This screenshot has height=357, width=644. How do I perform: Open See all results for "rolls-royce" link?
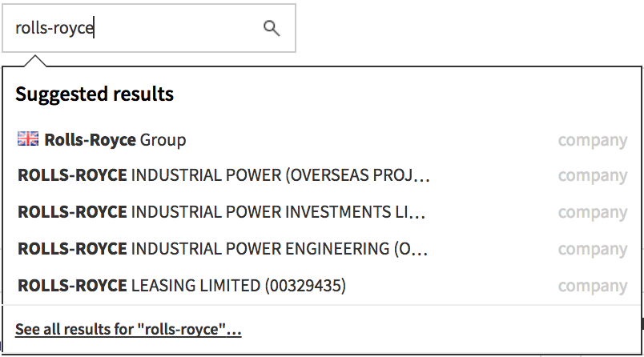pos(128,330)
